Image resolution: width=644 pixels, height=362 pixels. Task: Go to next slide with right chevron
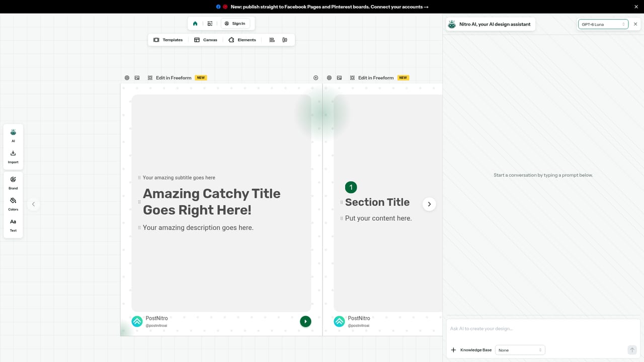[429, 204]
